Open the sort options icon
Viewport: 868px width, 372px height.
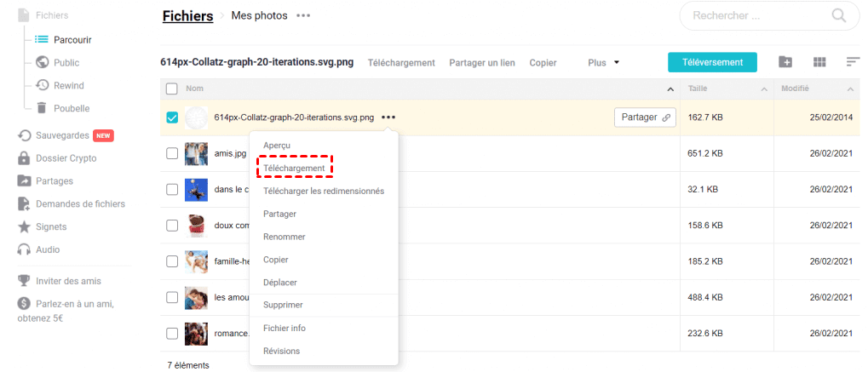853,62
